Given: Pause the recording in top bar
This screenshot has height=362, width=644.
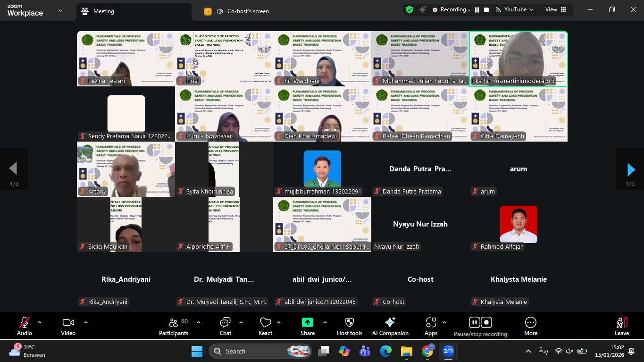Looking at the screenshot, I should coord(477,10).
